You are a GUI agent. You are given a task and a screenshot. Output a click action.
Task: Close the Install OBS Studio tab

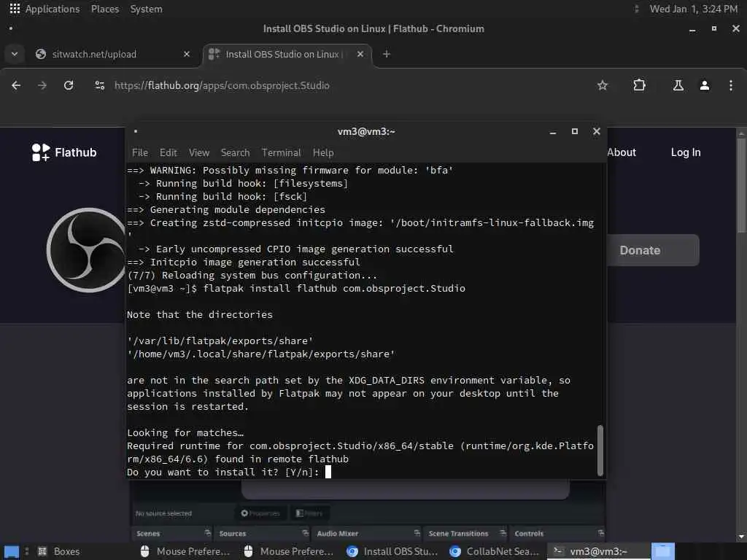pos(360,54)
